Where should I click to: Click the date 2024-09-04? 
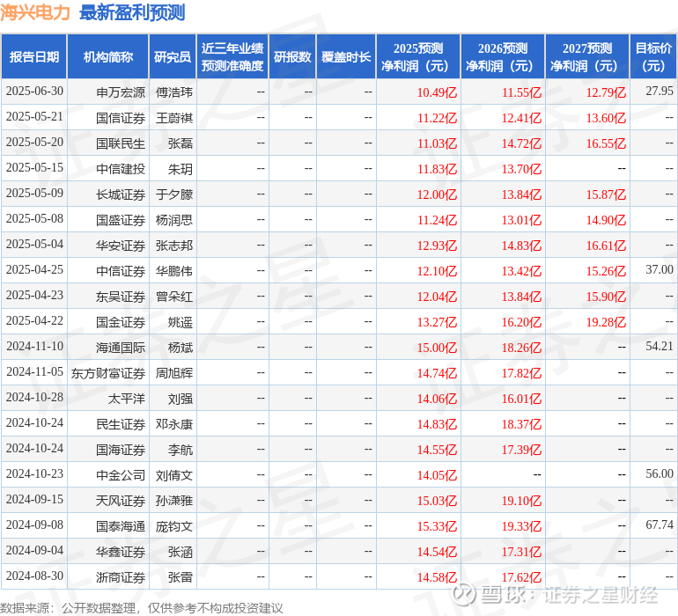34,550
